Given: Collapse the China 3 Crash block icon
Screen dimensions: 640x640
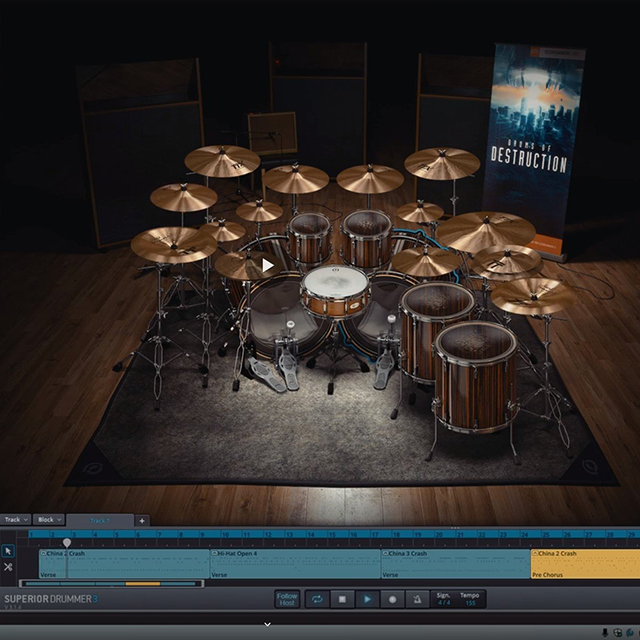Looking at the screenshot, I should click(x=385, y=553).
